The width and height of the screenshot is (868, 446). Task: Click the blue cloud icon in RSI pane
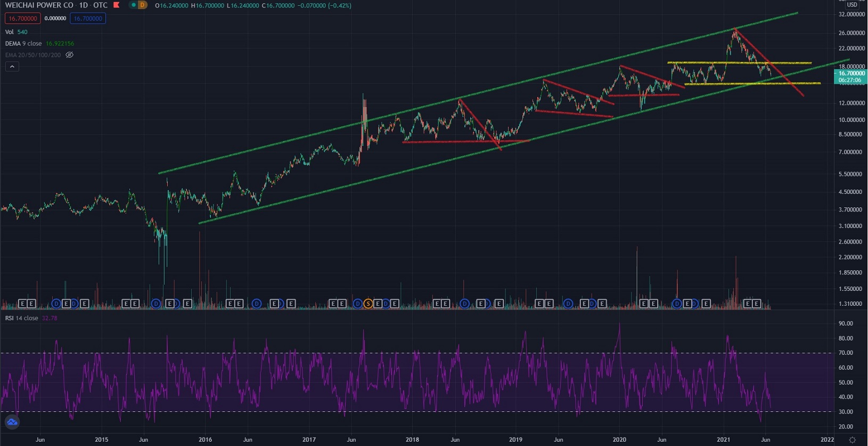(x=12, y=423)
